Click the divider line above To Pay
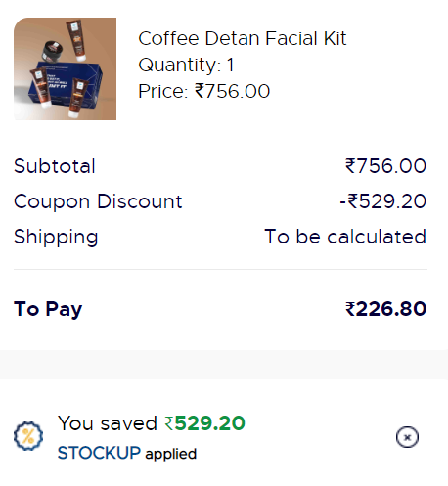 [x=220, y=270]
